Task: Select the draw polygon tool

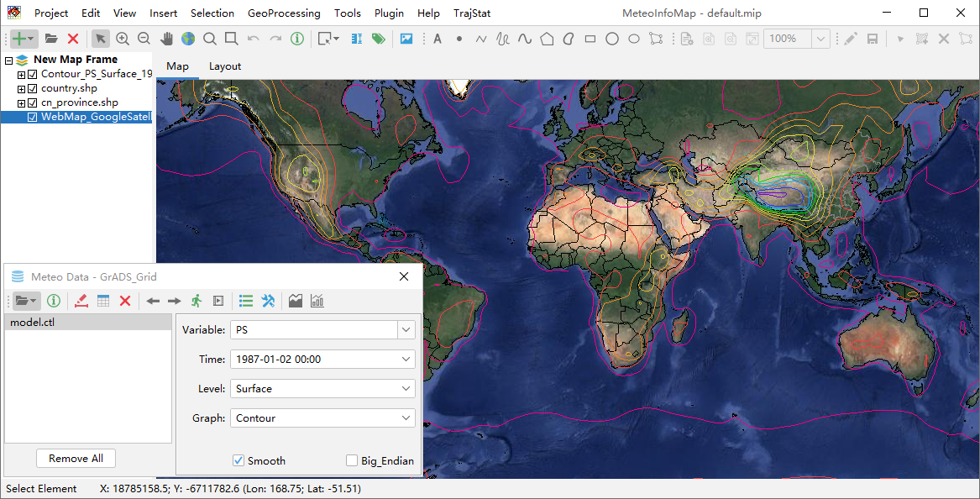Action: pyautogui.click(x=547, y=39)
